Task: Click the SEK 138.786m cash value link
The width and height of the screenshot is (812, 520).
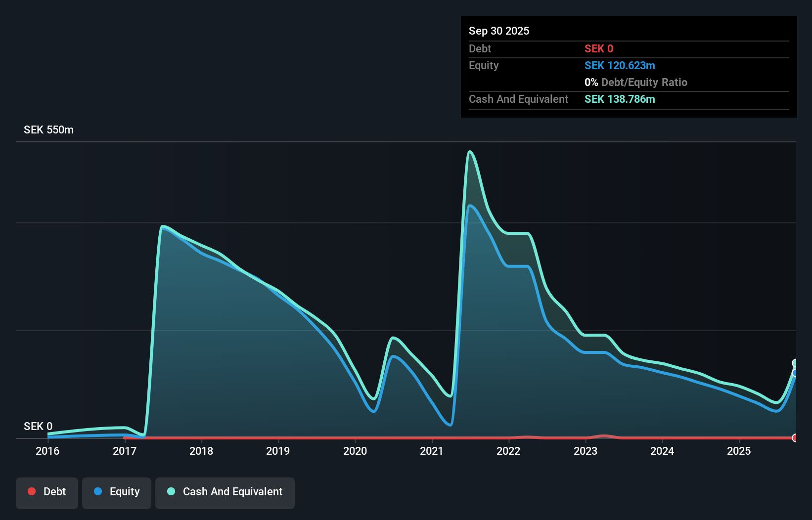Action: pyautogui.click(x=619, y=99)
